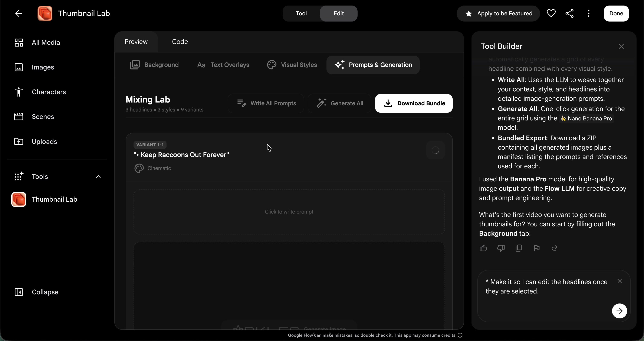Click the redo arrow icon under response
Image resolution: width=644 pixels, height=341 pixels.
coord(554,248)
